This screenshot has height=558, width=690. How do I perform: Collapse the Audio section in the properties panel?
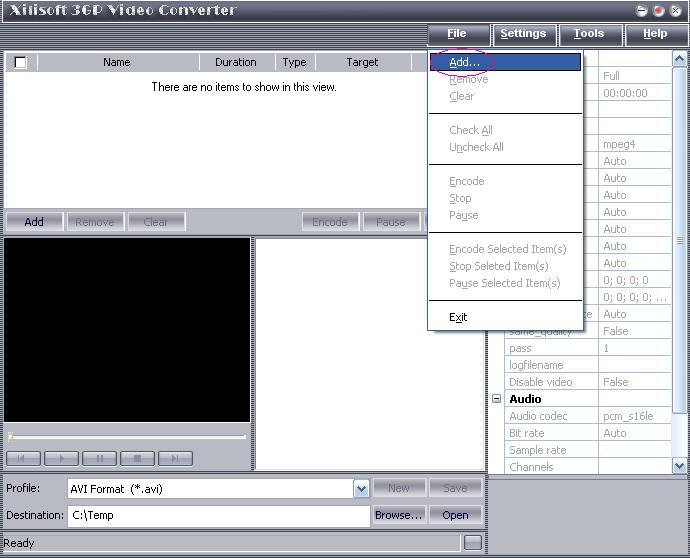click(x=497, y=399)
